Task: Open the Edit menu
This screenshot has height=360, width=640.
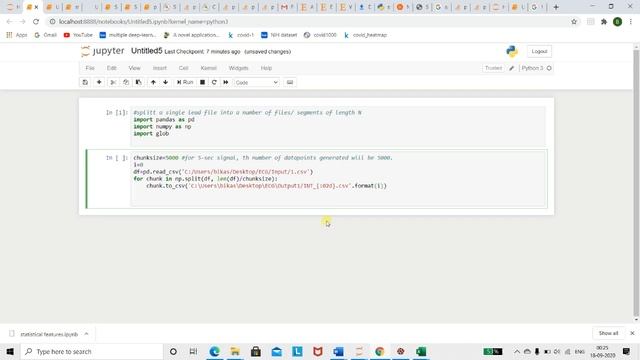Action: [111, 68]
